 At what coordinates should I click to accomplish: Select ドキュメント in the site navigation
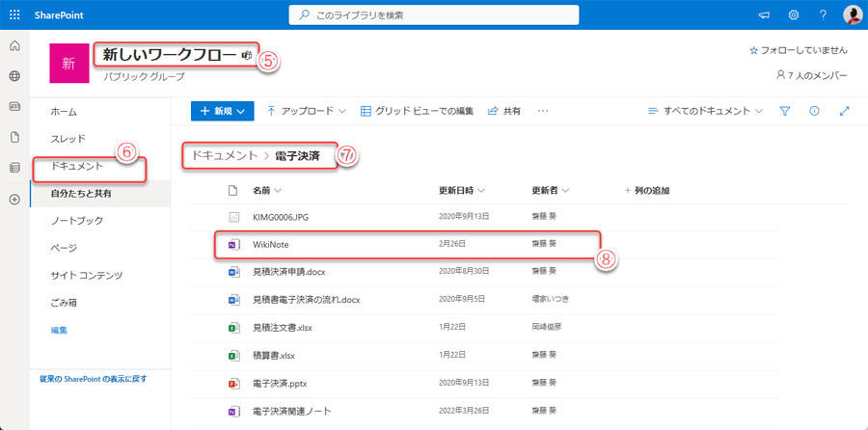77,166
